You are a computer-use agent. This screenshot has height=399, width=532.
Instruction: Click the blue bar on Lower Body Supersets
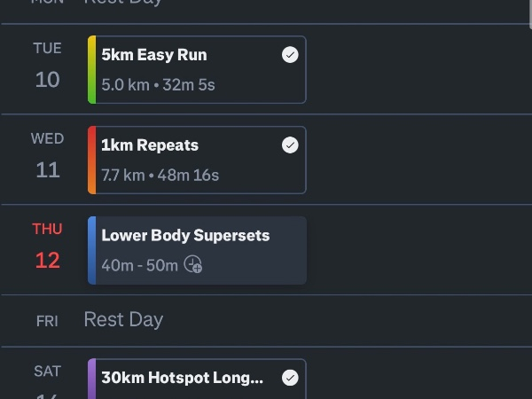92,251
